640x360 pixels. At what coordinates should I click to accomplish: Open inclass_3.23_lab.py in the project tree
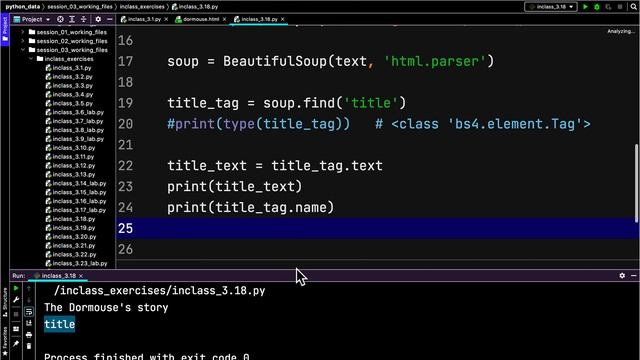76,263
